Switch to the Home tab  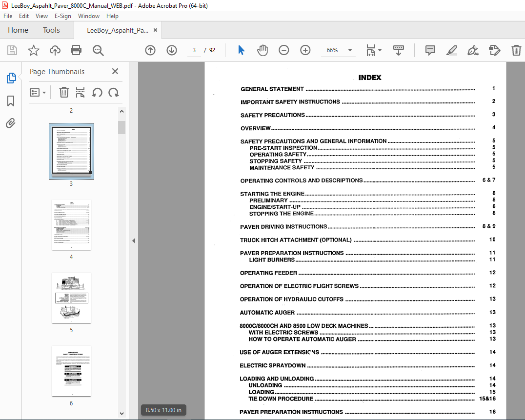point(18,30)
